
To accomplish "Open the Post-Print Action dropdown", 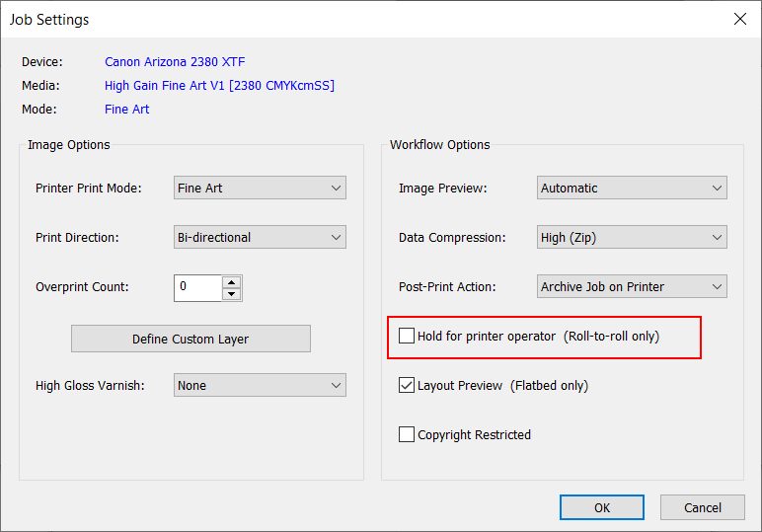I will click(632, 286).
